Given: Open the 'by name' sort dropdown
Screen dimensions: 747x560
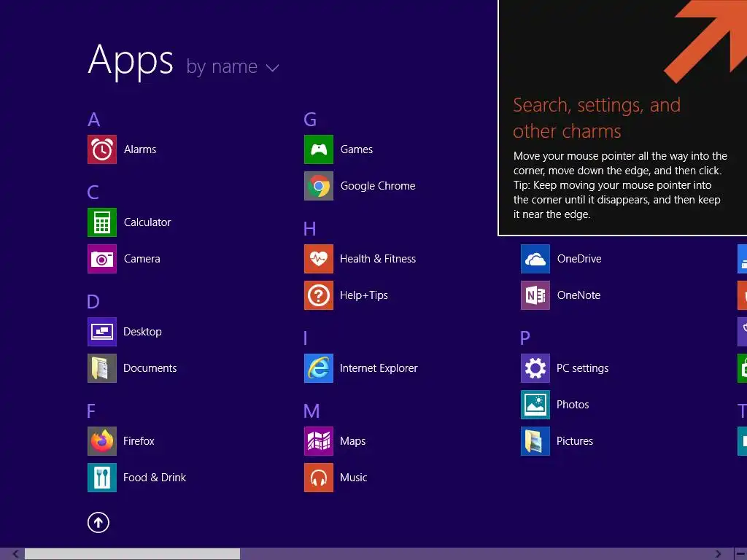Looking at the screenshot, I should tap(233, 67).
